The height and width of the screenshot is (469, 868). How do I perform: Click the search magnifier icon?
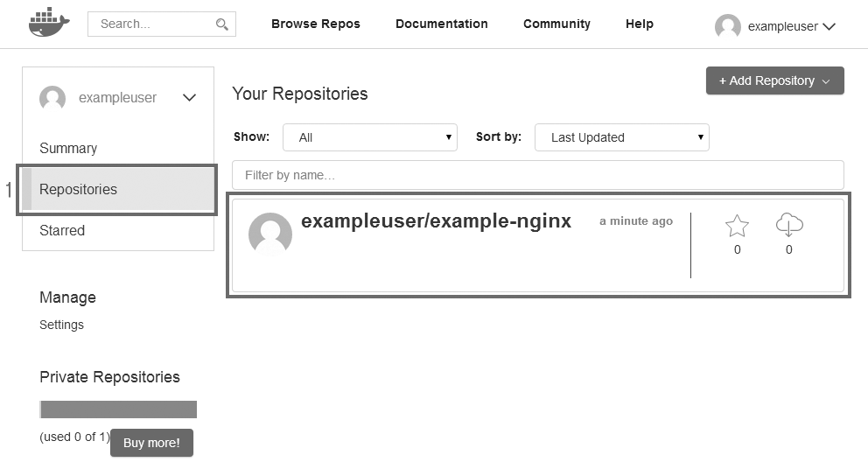click(x=222, y=24)
